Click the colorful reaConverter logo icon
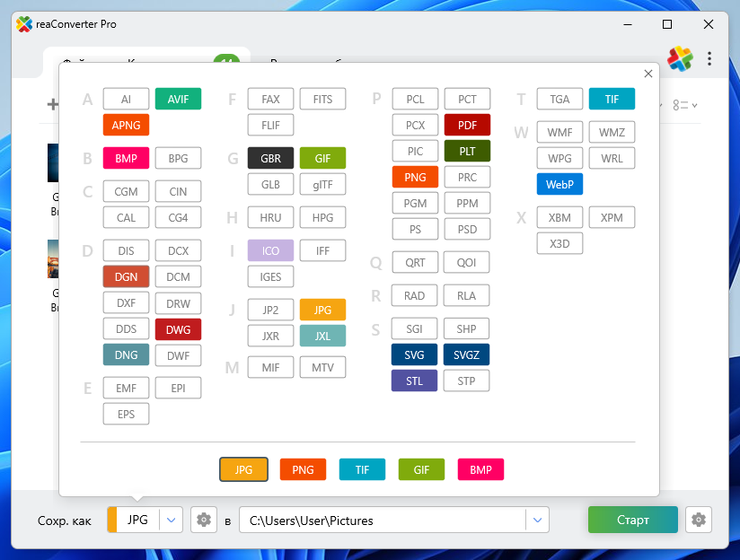 680,59
